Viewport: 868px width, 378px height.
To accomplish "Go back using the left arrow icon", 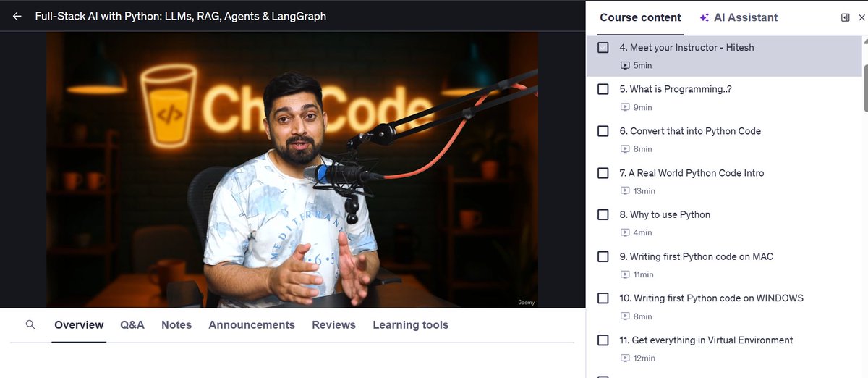I will click(x=17, y=16).
